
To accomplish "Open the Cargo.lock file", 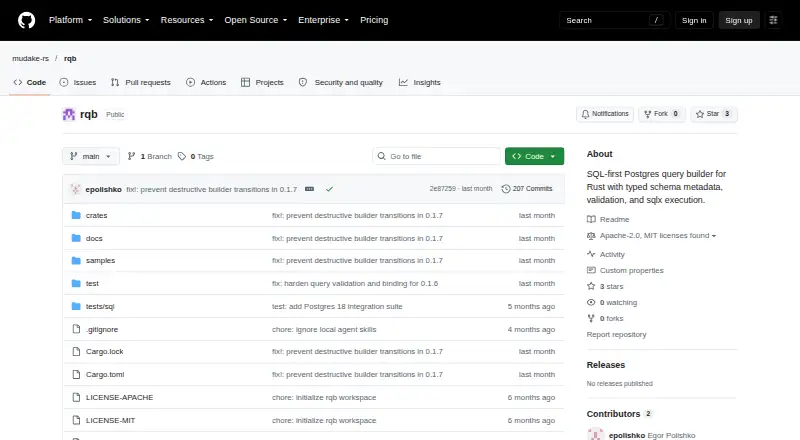I will point(105,351).
